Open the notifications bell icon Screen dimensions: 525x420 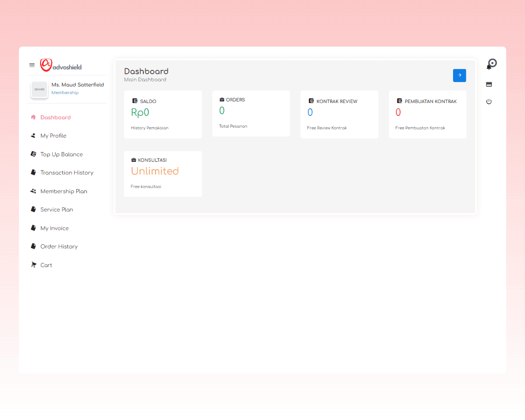[x=489, y=67]
